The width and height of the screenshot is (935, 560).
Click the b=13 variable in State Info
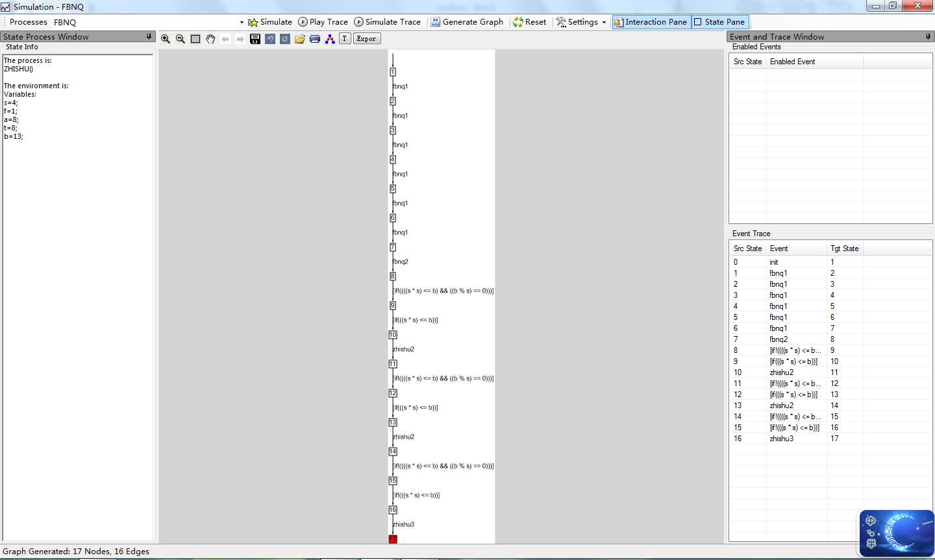14,136
